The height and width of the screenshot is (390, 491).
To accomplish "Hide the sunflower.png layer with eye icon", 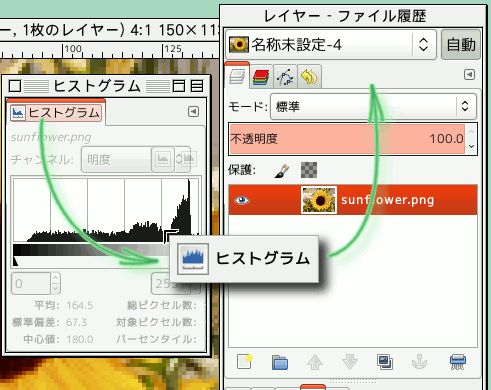I will coord(242,200).
